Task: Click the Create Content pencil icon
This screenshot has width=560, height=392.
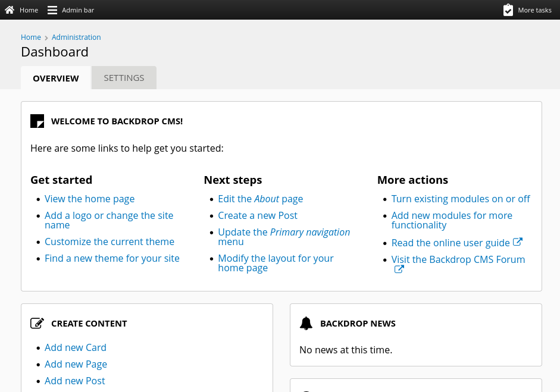Action: coord(37,323)
